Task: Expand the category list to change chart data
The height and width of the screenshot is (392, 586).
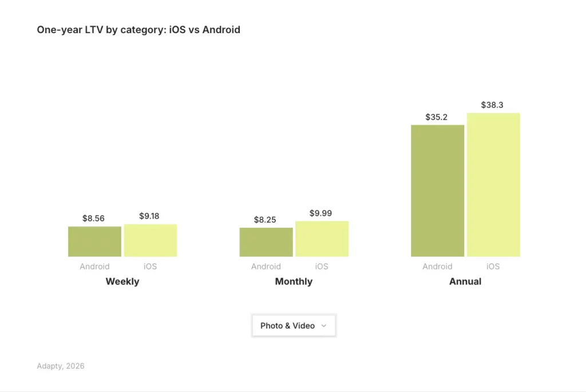Action: point(294,325)
